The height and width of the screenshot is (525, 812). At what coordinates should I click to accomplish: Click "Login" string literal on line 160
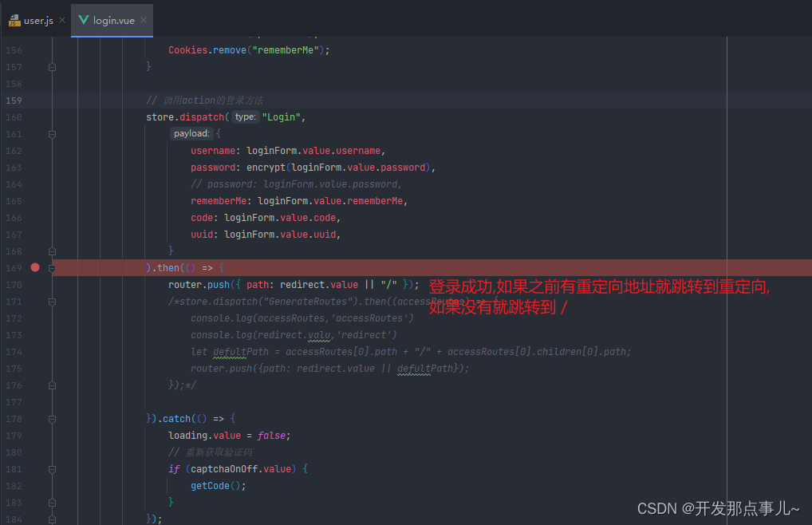click(282, 117)
